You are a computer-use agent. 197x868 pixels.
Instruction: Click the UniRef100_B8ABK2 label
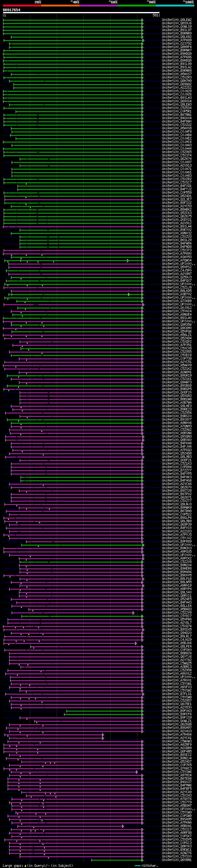click(x=177, y=210)
